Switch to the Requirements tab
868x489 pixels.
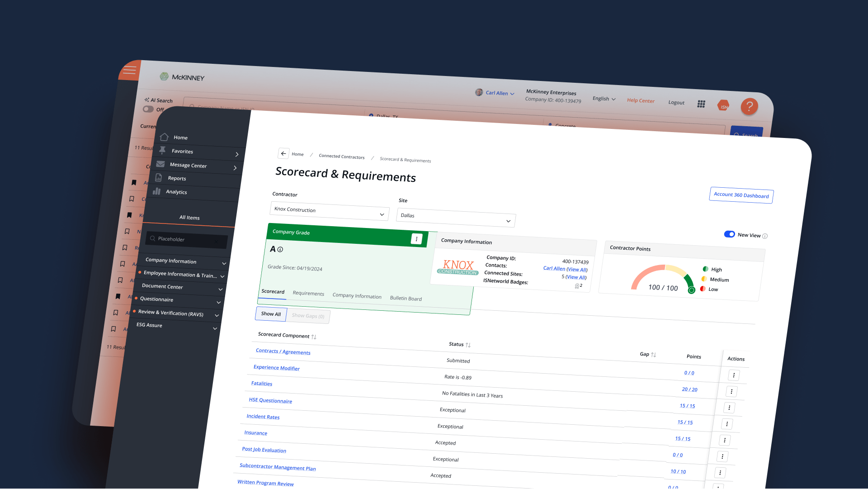[308, 294]
